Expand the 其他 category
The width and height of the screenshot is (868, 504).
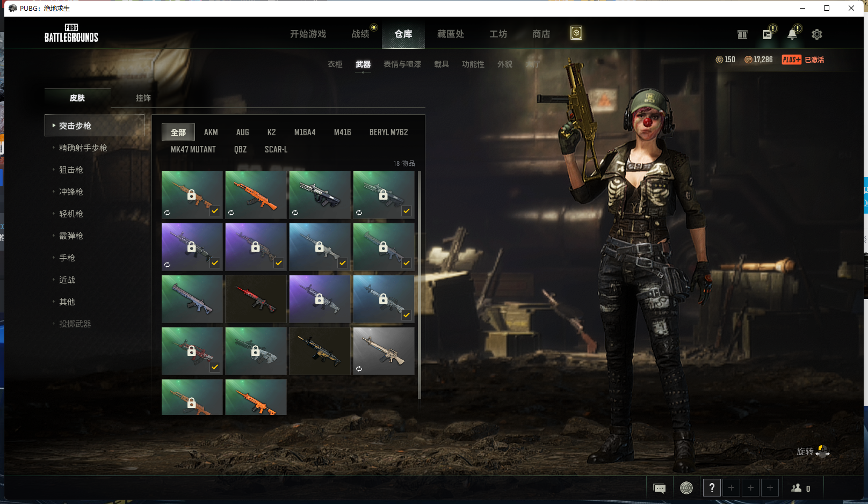coord(67,302)
